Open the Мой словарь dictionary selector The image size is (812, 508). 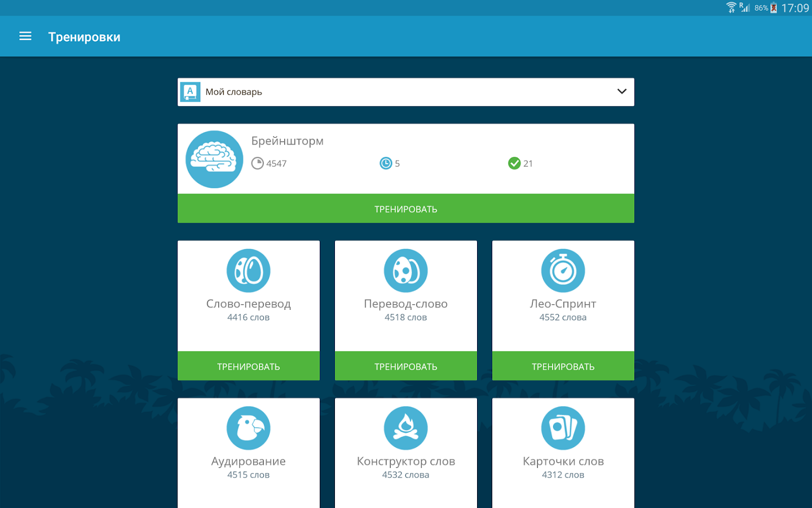(x=406, y=92)
